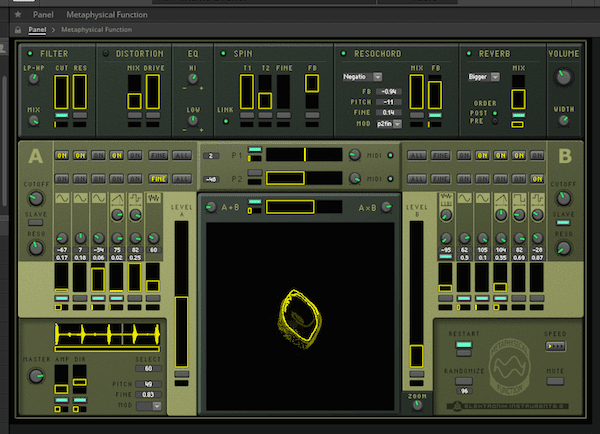
Task: Toggle the Filter section power LED
Action: (30, 53)
